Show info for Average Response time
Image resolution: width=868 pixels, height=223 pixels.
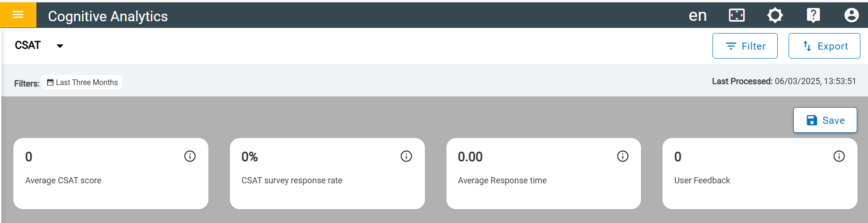pos(623,156)
